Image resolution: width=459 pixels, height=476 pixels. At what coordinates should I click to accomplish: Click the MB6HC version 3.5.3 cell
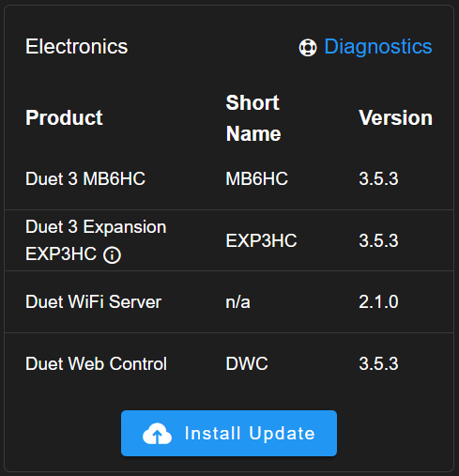click(378, 178)
